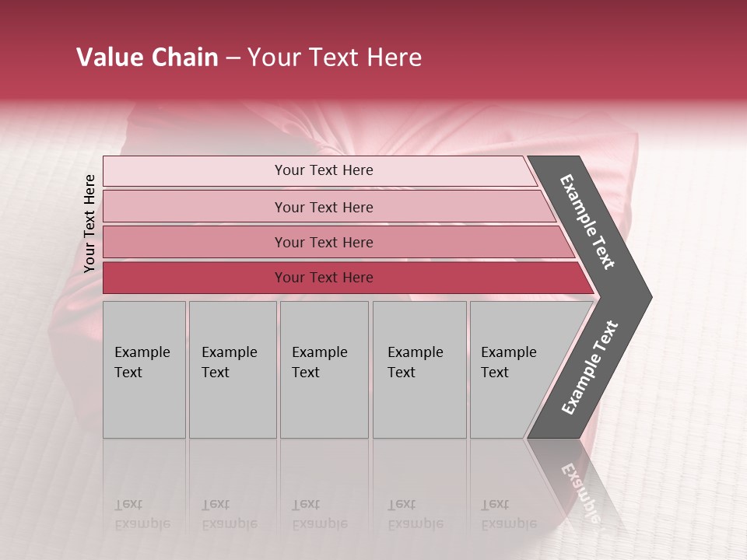The height and width of the screenshot is (560, 747).
Task: Click the Value Chain slide title
Action: [249, 58]
